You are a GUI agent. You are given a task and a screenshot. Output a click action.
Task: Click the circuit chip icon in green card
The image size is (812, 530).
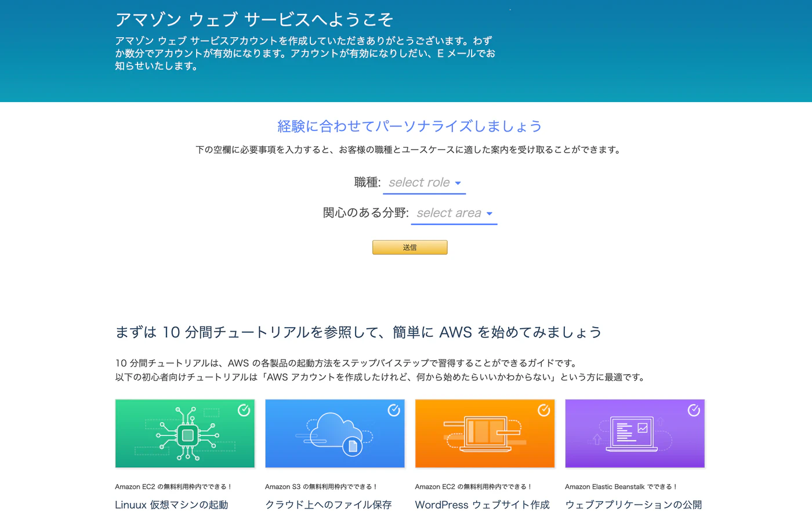pos(187,434)
